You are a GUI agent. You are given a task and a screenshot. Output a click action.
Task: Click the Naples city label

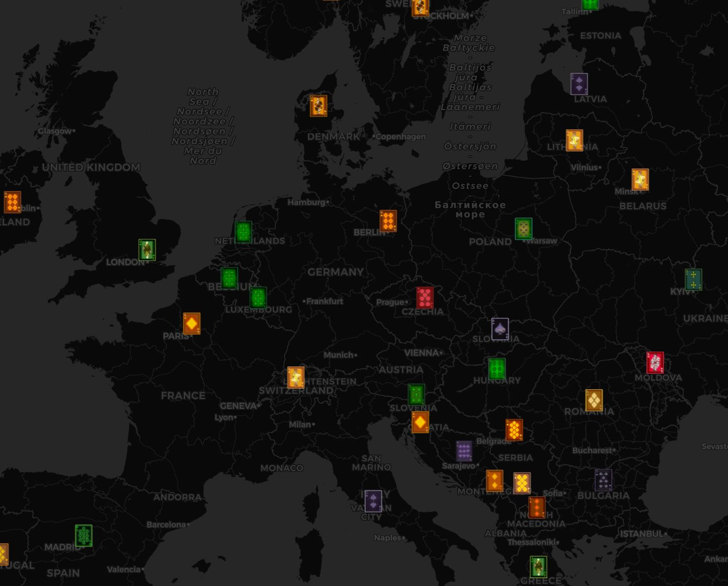click(x=387, y=538)
